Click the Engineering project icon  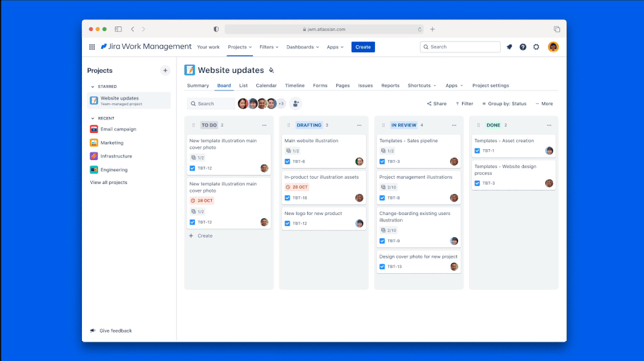click(x=94, y=169)
